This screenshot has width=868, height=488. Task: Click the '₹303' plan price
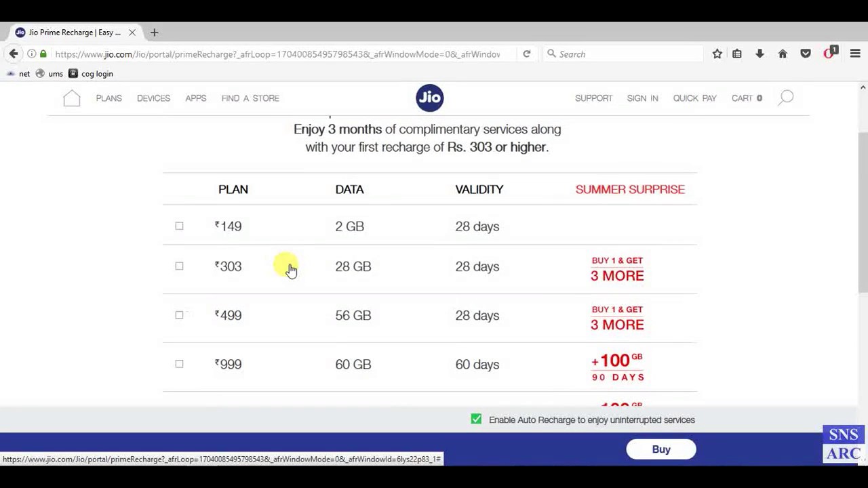pyautogui.click(x=228, y=266)
